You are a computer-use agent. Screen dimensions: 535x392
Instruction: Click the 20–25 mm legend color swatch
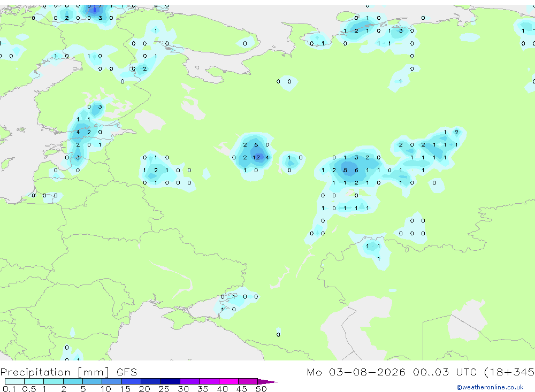(x=151, y=381)
